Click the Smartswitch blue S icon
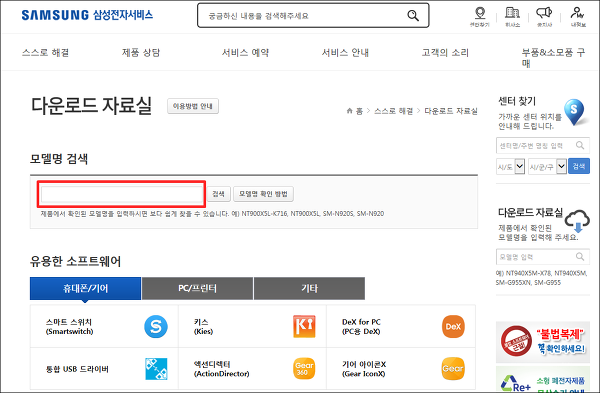The width and height of the screenshot is (600, 393). pyautogui.click(x=156, y=326)
